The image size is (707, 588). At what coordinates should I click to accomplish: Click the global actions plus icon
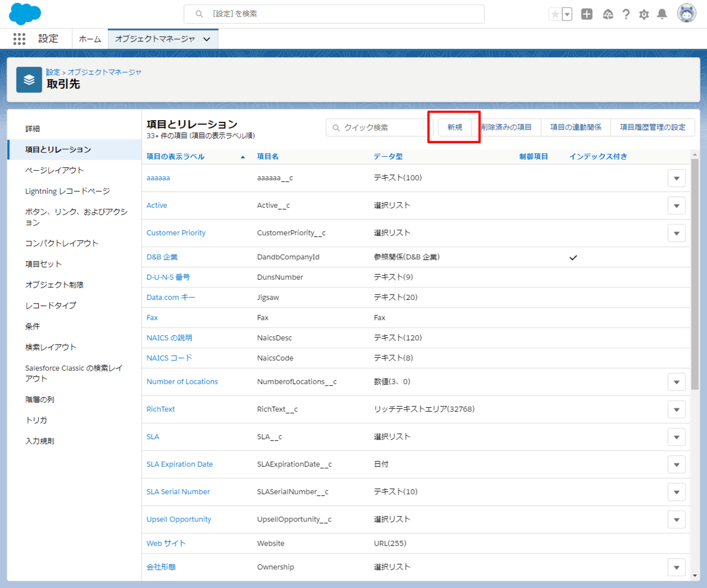click(x=587, y=14)
